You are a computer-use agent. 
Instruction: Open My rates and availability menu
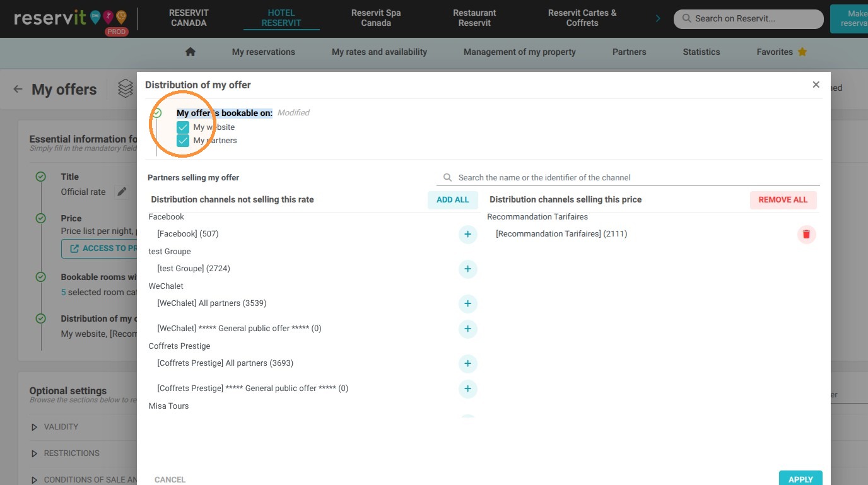tap(379, 52)
